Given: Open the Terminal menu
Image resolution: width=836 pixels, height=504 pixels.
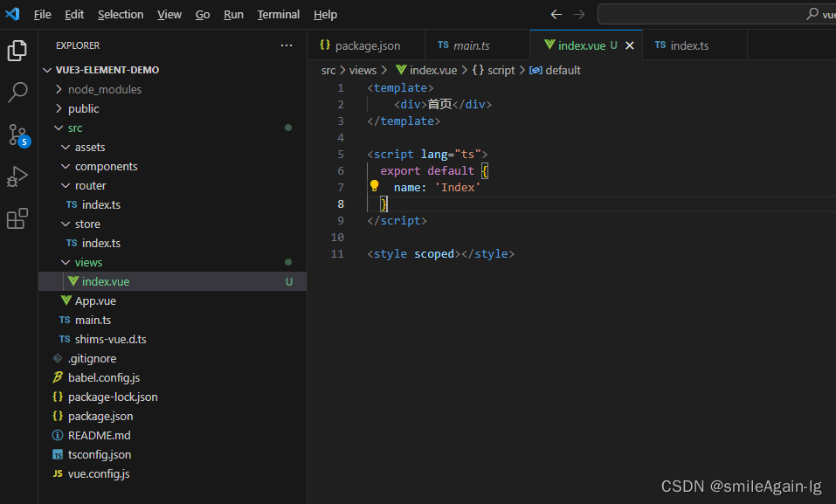Looking at the screenshot, I should [x=278, y=15].
